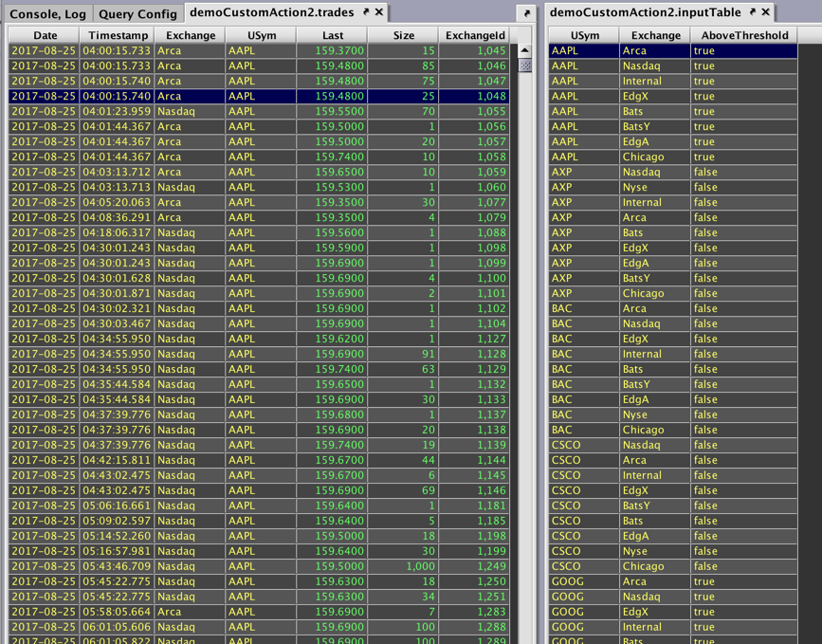Click the Last price cell for ExchangeId 1,058
This screenshot has width=822, height=644.
click(x=332, y=156)
